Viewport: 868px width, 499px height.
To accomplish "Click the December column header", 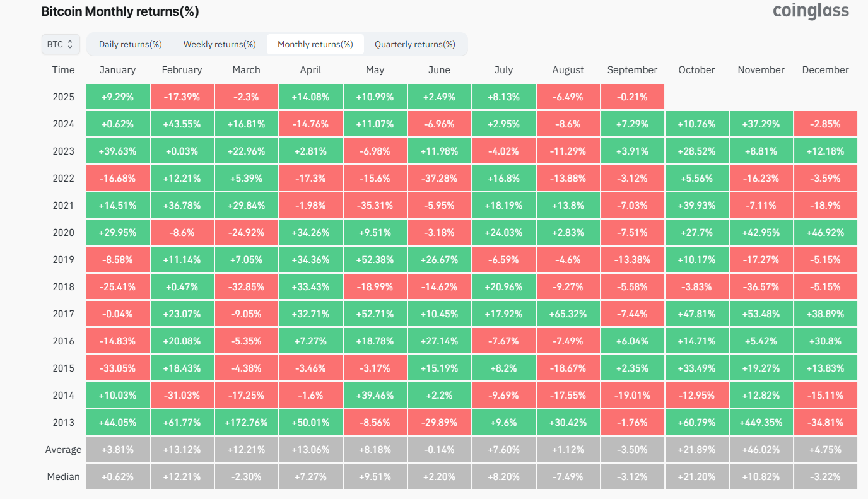I will coord(825,69).
